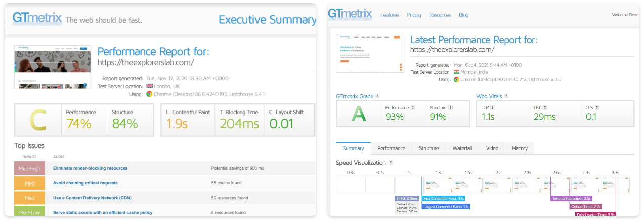The height and width of the screenshot is (222, 644).
Task: Click the help icon next to Performance 93%
Action: click(413, 107)
